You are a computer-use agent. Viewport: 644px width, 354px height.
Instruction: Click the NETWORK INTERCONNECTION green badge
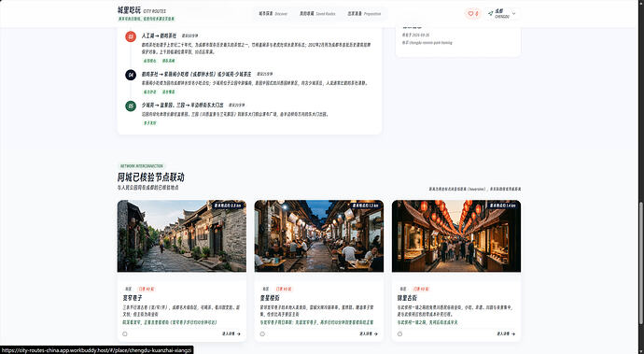pos(141,166)
